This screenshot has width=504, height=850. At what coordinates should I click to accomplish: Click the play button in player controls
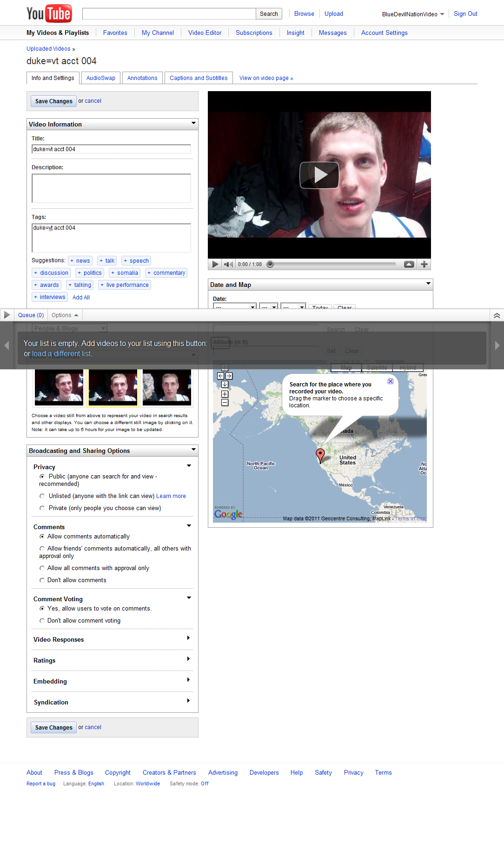coord(215,265)
